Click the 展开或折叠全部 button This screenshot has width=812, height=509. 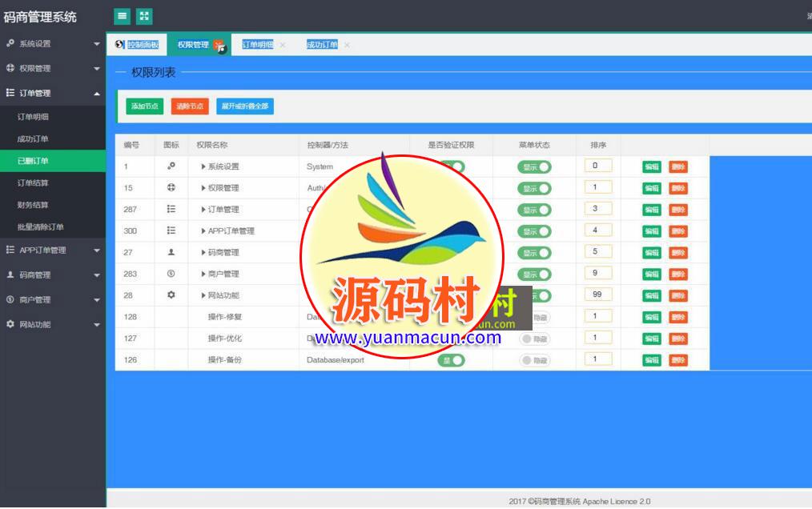[244, 106]
